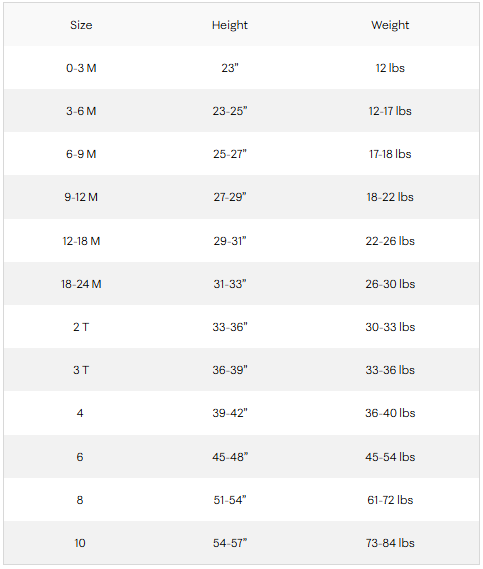Select the 2 T size cell
This screenshot has width=483, height=569.
tap(81, 327)
